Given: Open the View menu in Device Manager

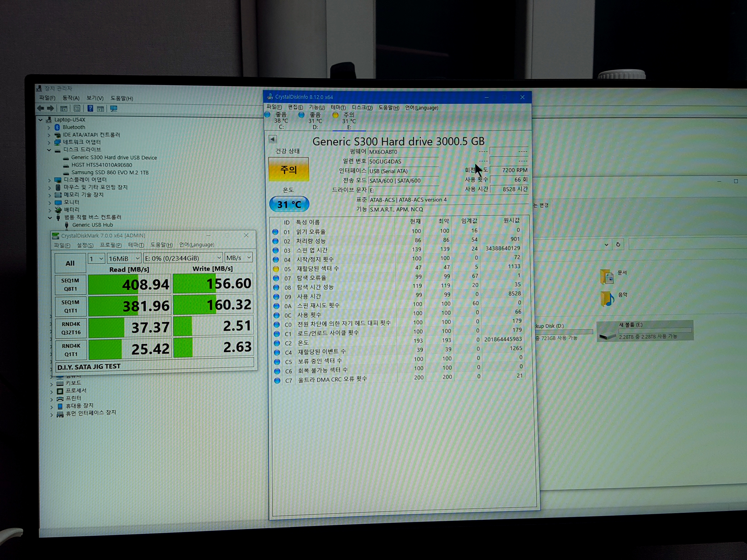Looking at the screenshot, I should pos(95,98).
